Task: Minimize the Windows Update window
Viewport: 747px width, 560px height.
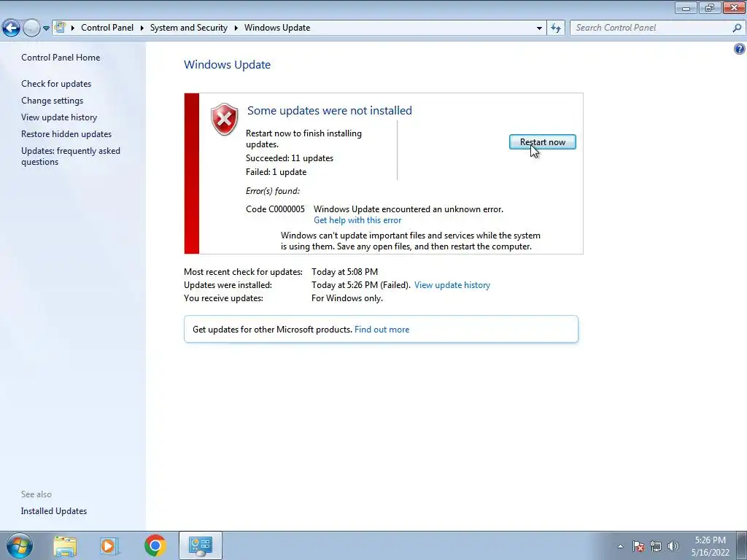Action: click(686, 7)
